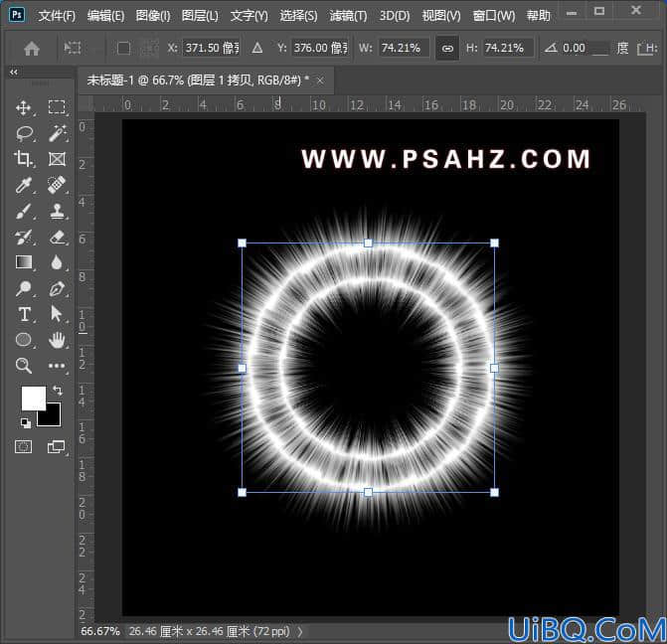Select the Move tool

pyautogui.click(x=23, y=107)
